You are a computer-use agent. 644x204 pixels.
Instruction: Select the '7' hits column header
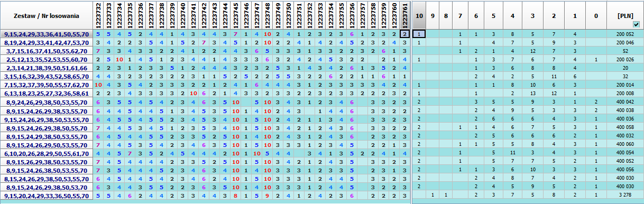pos(460,15)
